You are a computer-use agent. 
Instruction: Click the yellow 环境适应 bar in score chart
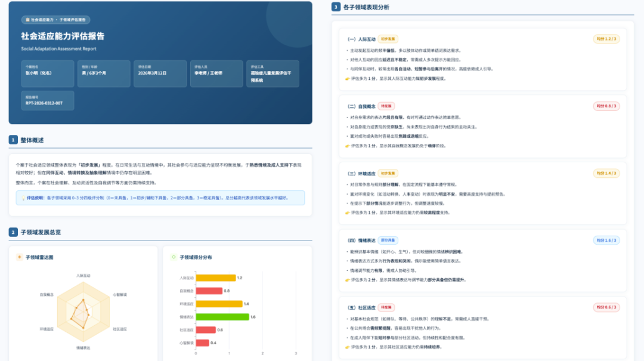click(x=219, y=304)
